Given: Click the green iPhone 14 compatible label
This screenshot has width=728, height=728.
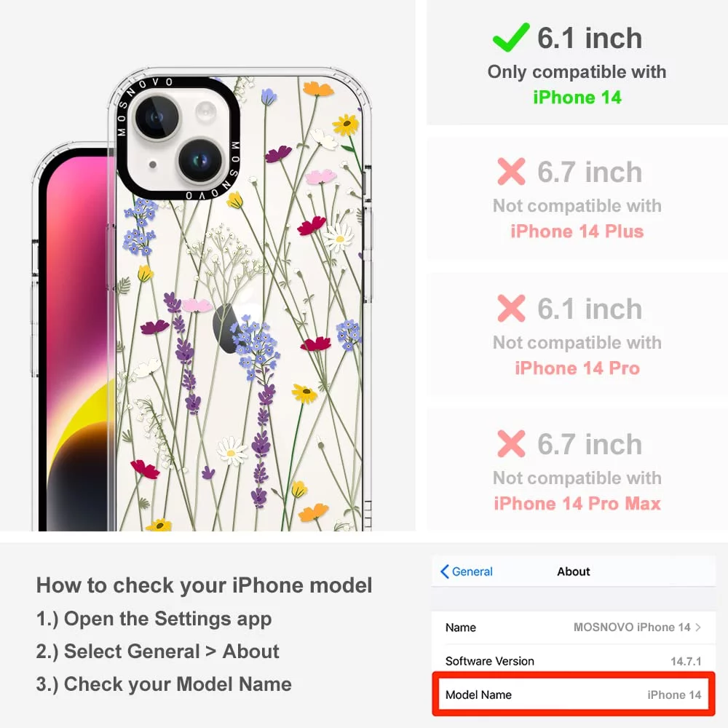Looking at the screenshot, I should coord(577,98).
